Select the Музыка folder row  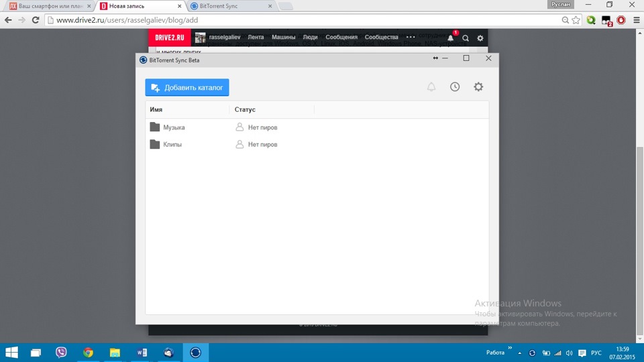[x=317, y=127]
